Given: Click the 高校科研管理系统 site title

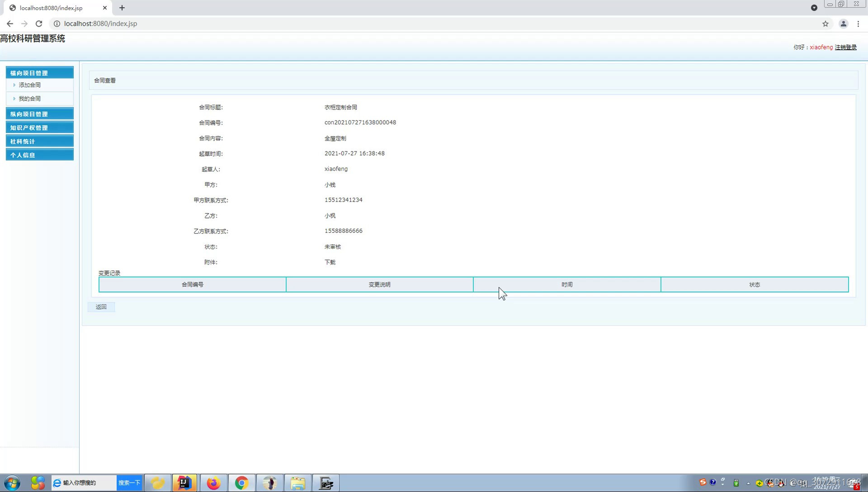Looking at the screenshot, I should pyautogui.click(x=33, y=39).
